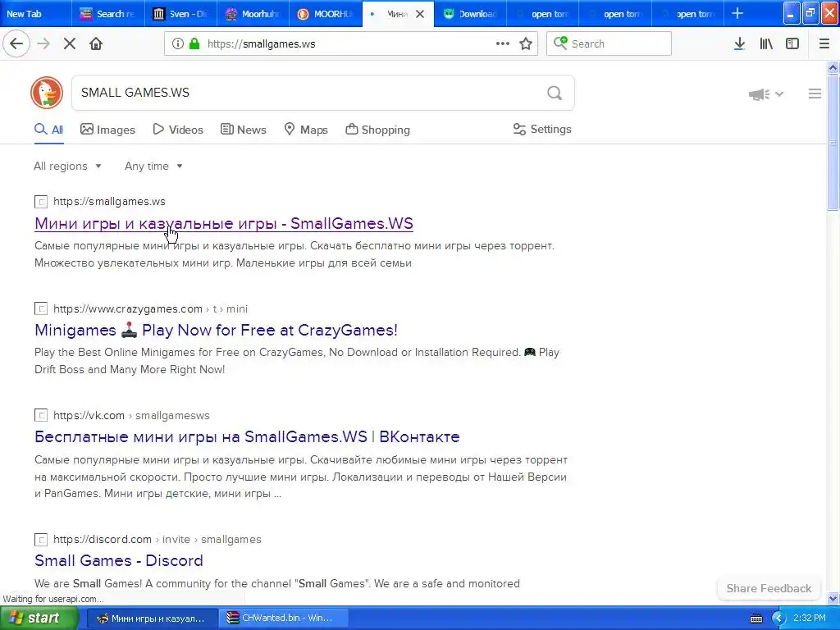Select the Maps search category
This screenshot has height=630, width=840.
(x=306, y=130)
